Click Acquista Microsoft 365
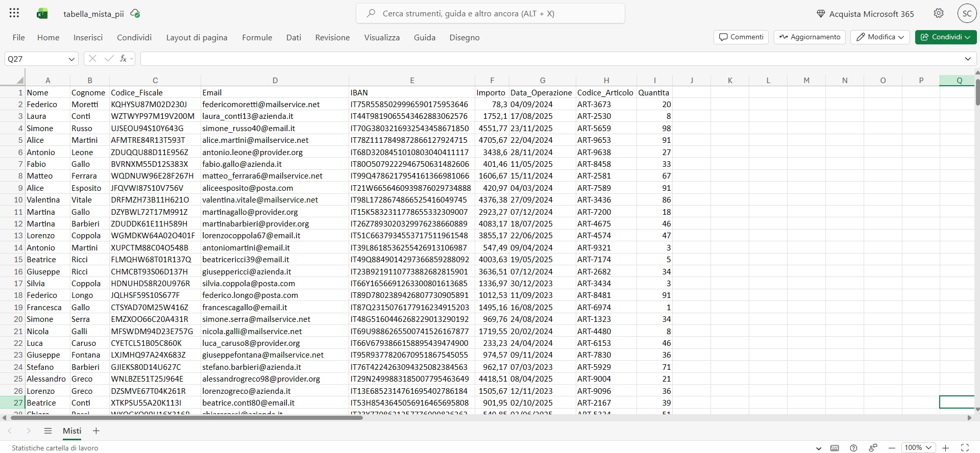The image size is (980, 453). tap(865, 14)
